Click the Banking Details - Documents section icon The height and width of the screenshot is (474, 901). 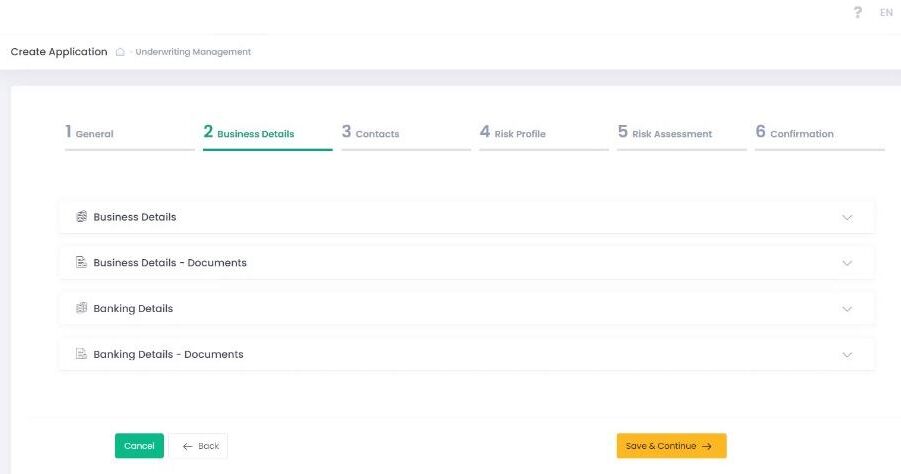pos(82,355)
